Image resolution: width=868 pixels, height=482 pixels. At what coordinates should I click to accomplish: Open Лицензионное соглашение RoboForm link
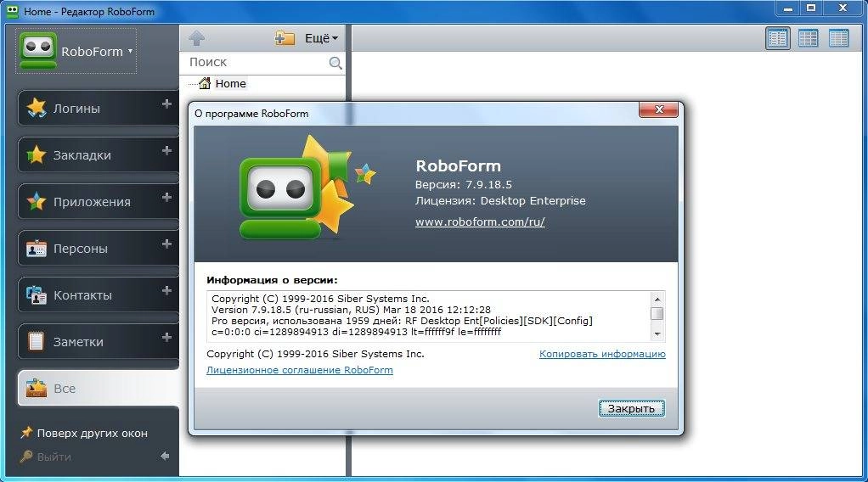pos(300,370)
